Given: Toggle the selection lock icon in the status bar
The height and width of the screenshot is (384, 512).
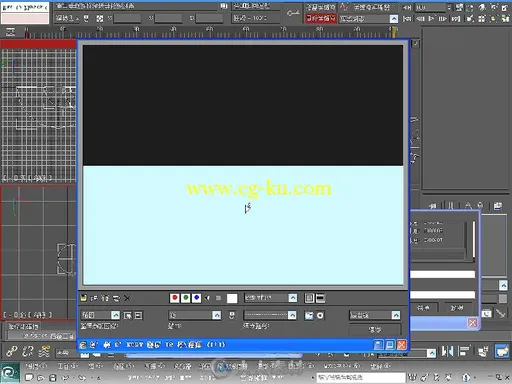Looking at the screenshot, I should click(86, 18).
